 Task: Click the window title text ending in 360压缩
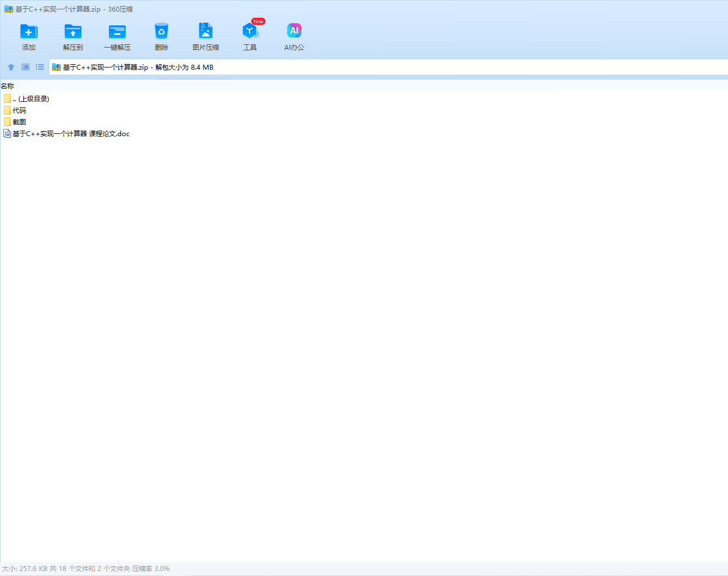pos(74,9)
